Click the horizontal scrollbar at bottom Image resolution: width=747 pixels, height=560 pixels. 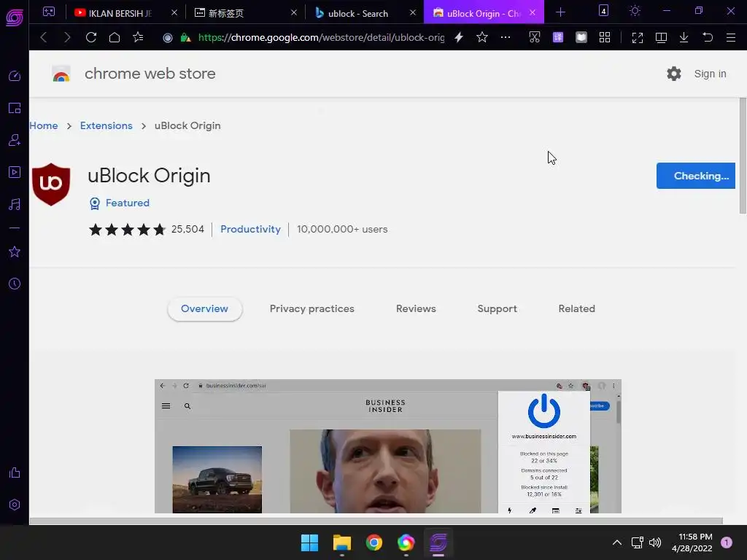coord(376,521)
